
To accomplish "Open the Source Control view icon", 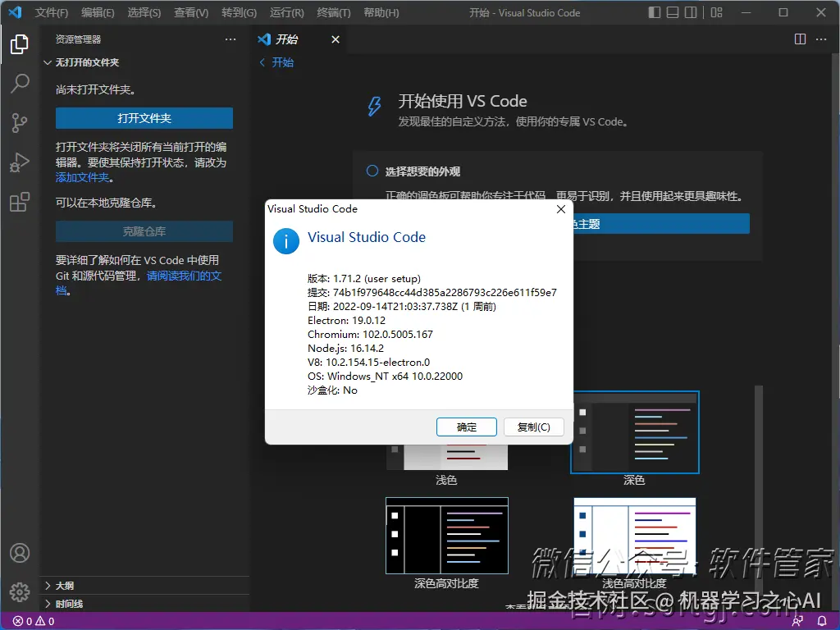I will [20, 123].
